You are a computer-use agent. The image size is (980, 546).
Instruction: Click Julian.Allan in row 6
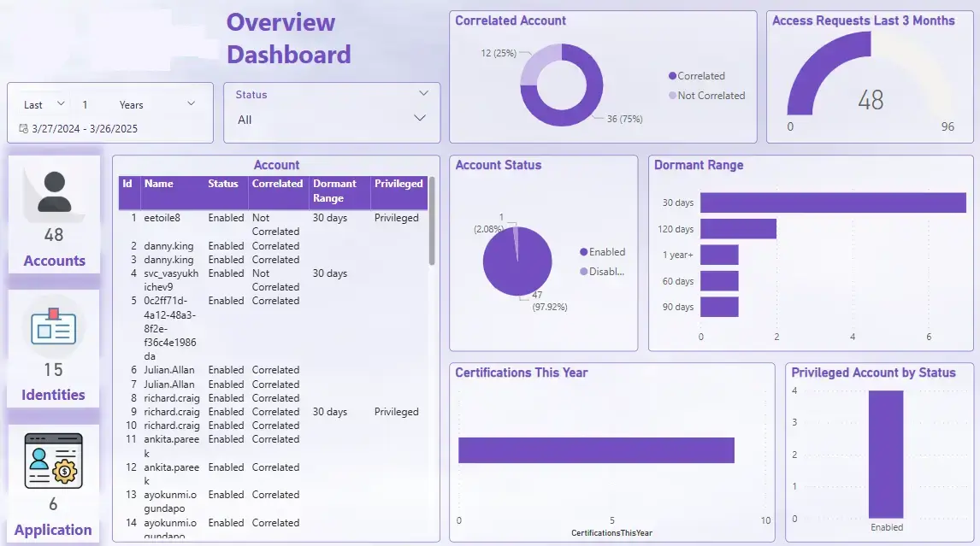pos(169,371)
